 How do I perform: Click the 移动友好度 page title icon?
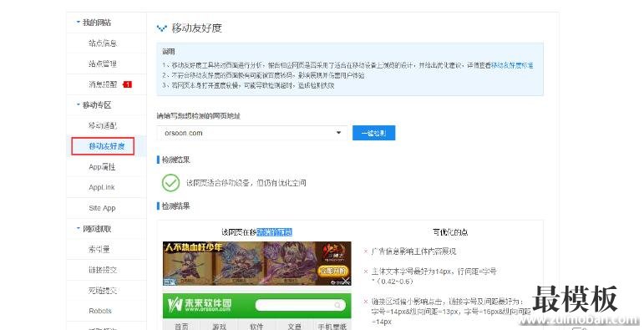(162, 28)
